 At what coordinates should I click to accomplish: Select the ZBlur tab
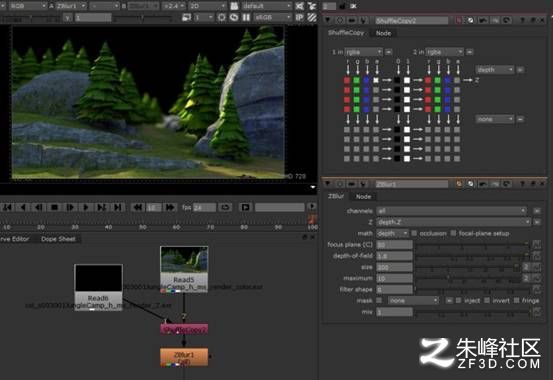pos(336,196)
